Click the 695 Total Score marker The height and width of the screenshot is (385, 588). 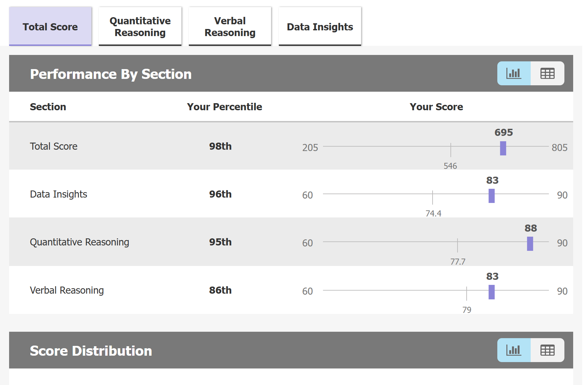503,148
